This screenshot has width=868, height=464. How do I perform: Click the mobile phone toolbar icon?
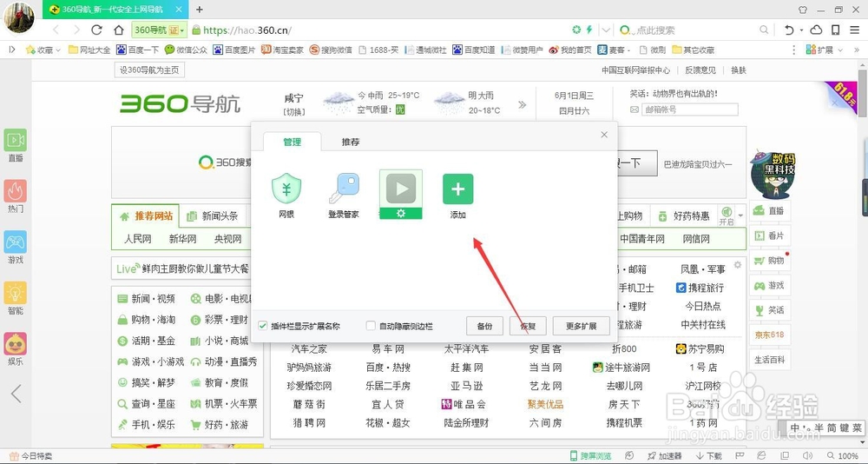click(x=836, y=30)
